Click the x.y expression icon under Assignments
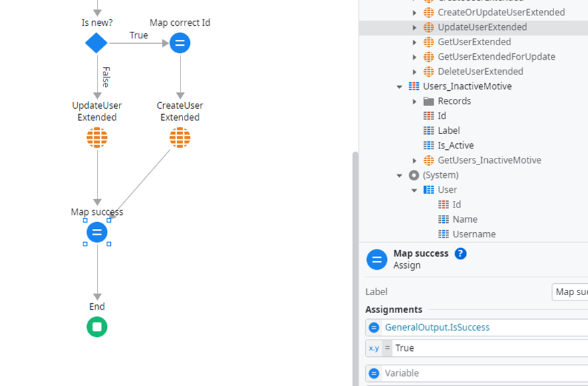 coord(374,348)
